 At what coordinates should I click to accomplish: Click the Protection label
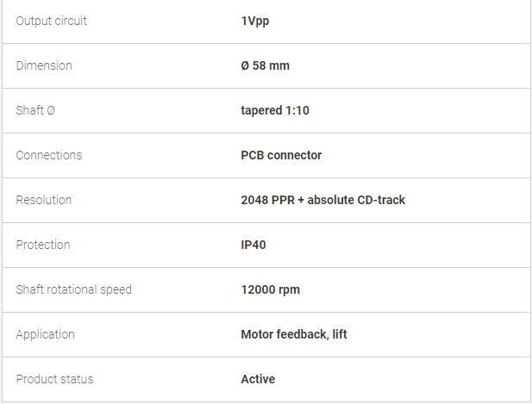point(43,245)
